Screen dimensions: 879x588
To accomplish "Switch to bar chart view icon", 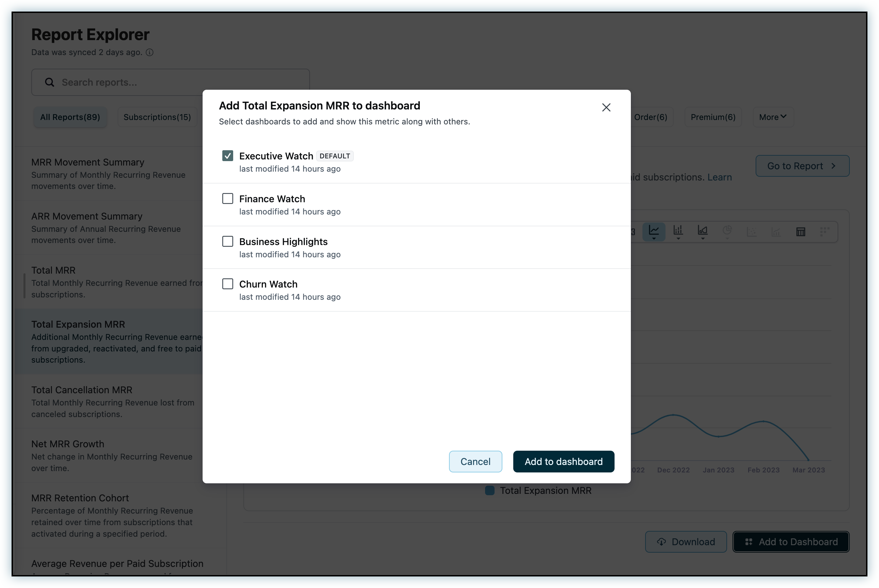I will (x=678, y=231).
